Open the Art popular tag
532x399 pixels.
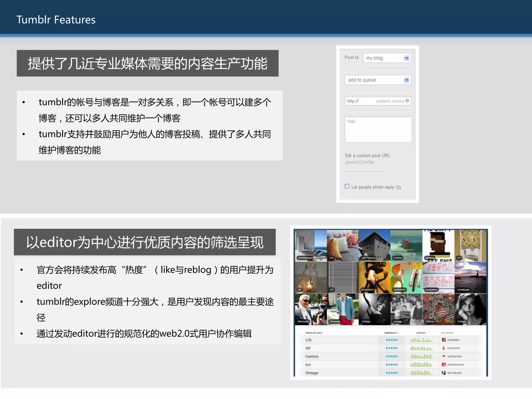[308, 365]
